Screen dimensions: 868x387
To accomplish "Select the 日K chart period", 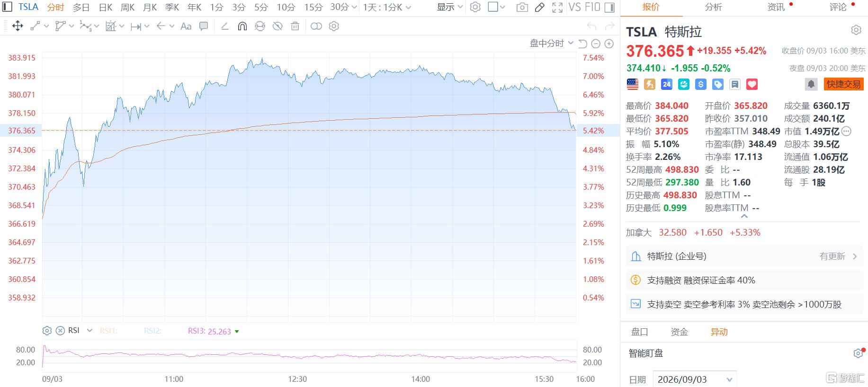I will point(106,7).
